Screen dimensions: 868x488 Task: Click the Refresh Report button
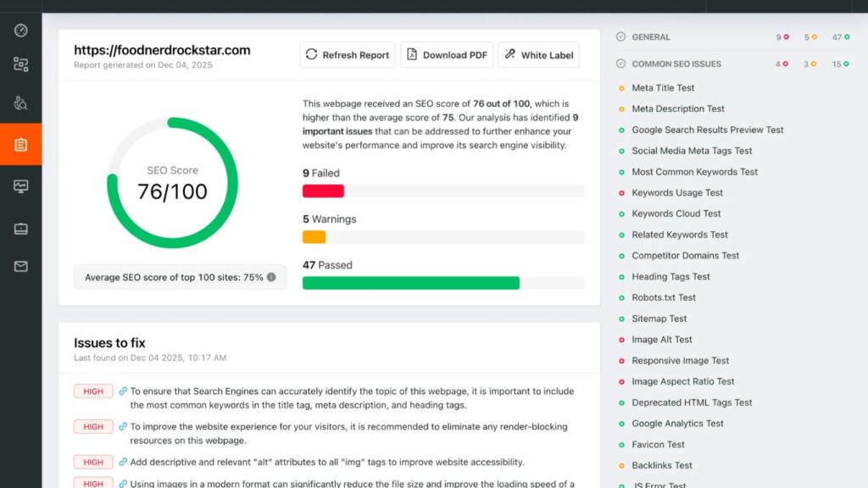[x=347, y=54]
